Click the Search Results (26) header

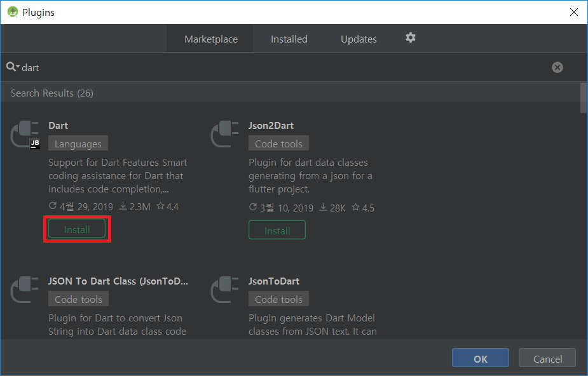(x=51, y=93)
